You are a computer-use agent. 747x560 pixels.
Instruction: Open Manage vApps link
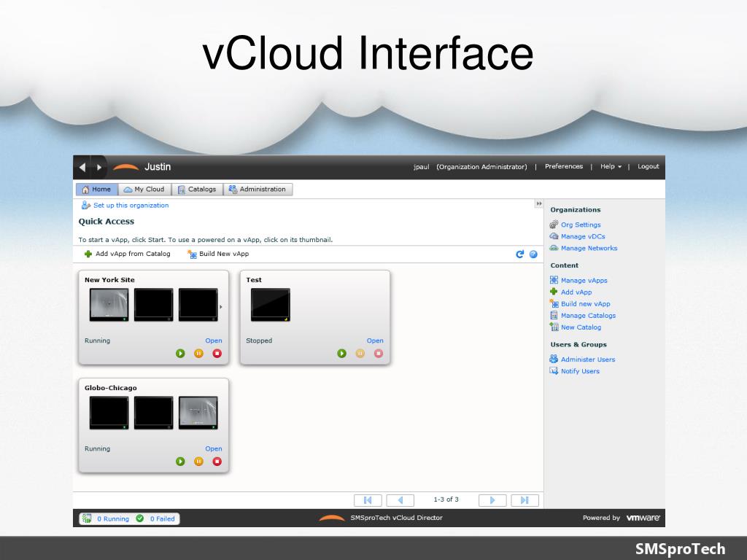point(584,281)
